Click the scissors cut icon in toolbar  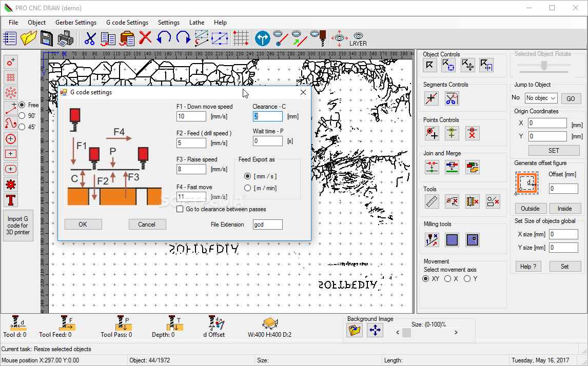90,38
